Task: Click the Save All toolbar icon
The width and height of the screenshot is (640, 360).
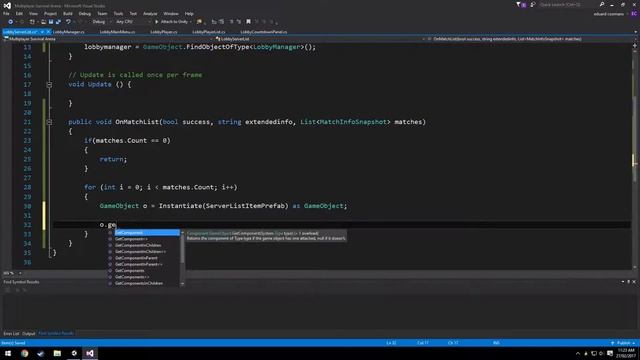Action: [58, 22]
